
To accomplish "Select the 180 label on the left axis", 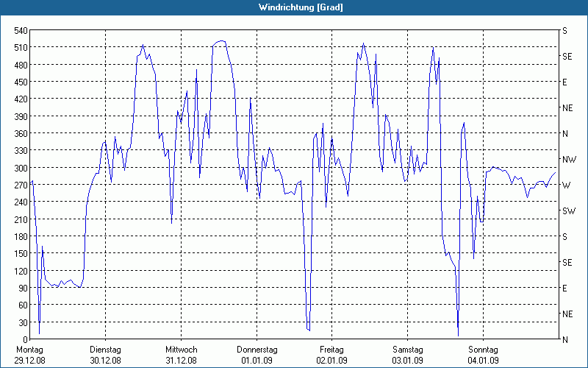I will point(21,236).
